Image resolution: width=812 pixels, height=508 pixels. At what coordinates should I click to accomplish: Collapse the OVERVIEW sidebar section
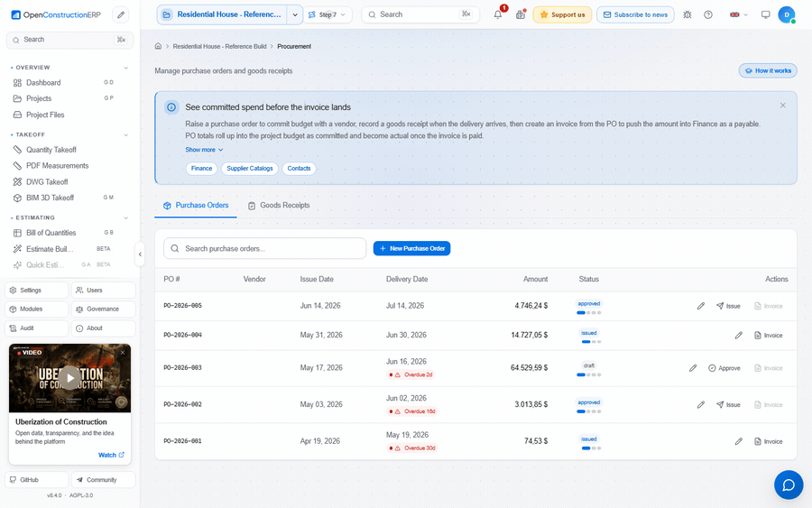125,68
